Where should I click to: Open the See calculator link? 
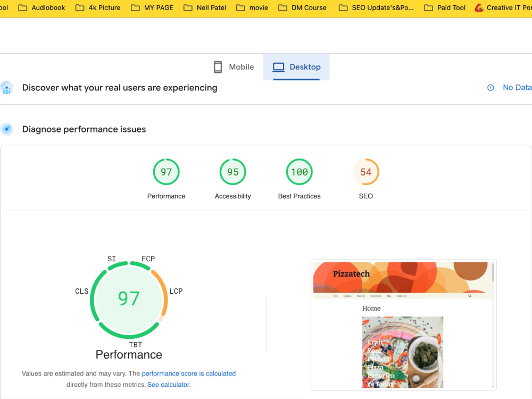(x=169, y=385)
